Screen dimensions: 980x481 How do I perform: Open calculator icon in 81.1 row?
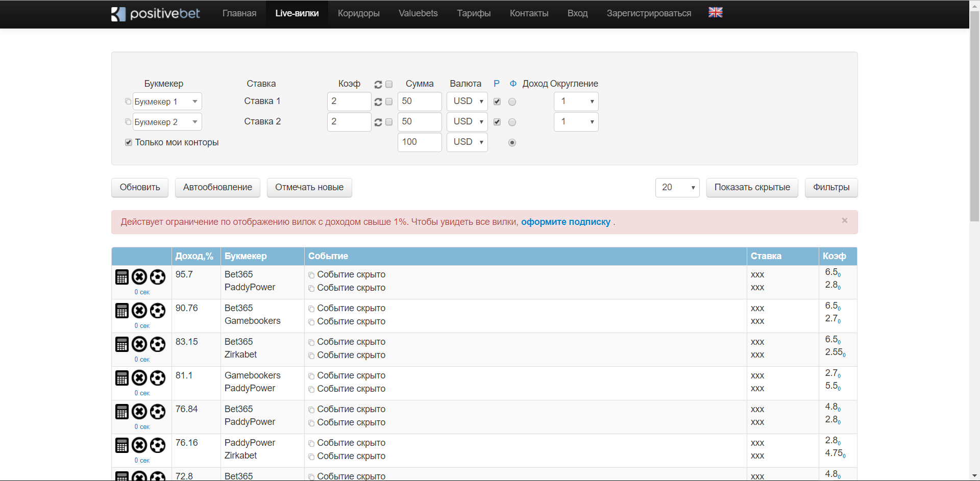(122, 378)
